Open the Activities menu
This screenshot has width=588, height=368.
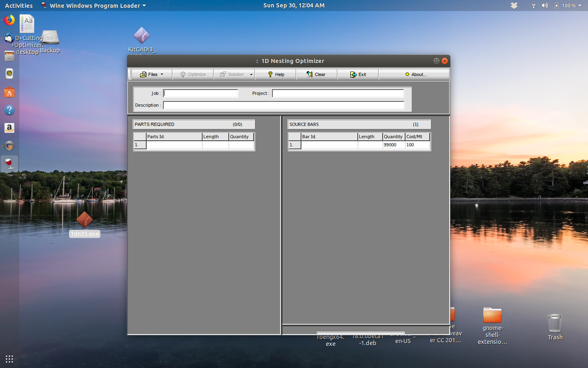pos(19,5)
